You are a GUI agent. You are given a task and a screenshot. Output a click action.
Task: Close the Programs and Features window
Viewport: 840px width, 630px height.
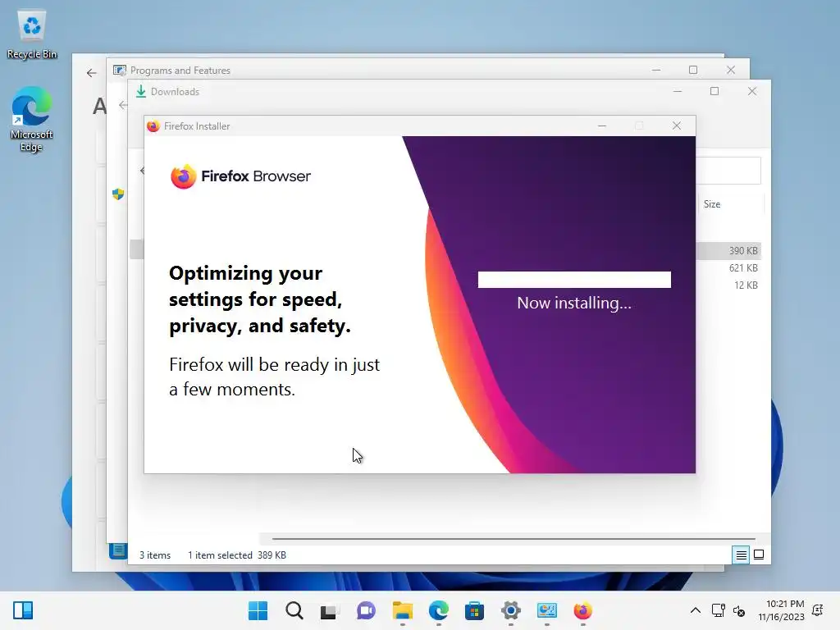(x=731, y=71)
